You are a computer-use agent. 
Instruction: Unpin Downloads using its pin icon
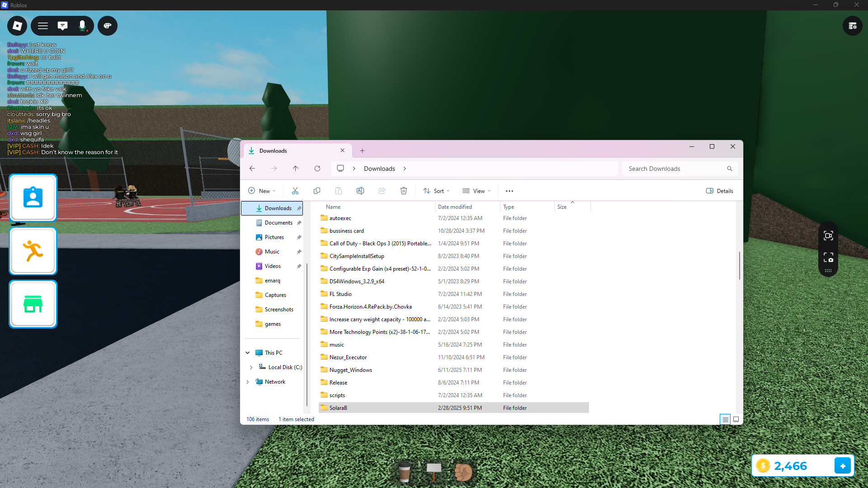[299, 208]
